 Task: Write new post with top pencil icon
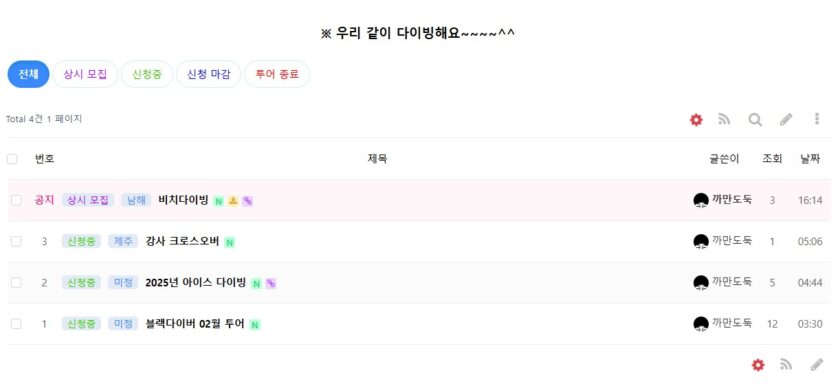pos(786,120)
